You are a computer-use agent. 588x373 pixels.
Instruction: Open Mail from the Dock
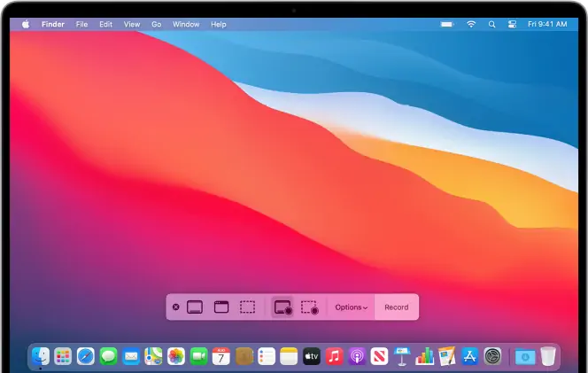pos(131,356)
